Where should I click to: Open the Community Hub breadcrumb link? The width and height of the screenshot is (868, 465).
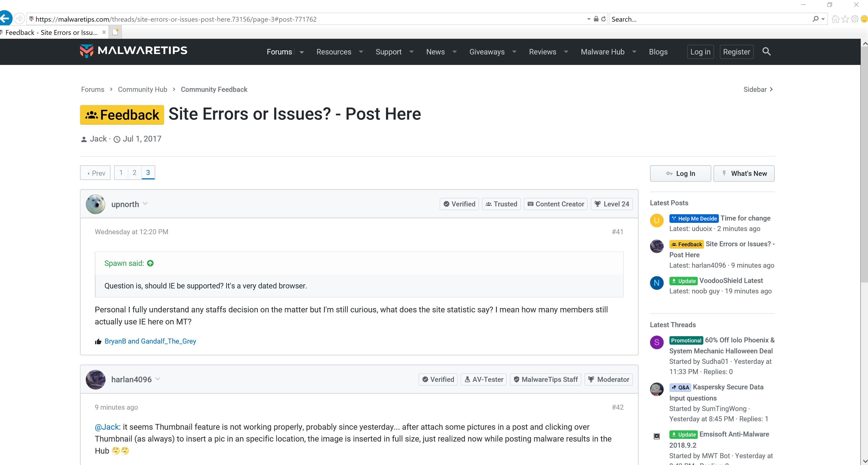142,90
